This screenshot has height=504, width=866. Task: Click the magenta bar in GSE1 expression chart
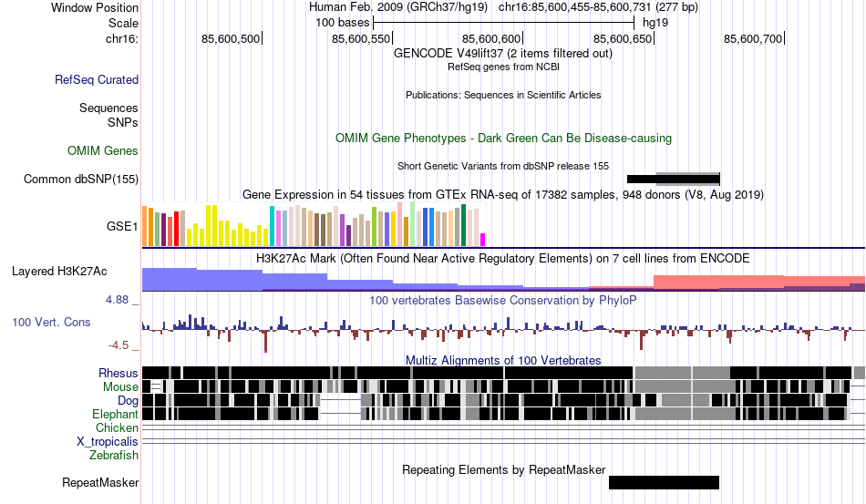[483, 240]
